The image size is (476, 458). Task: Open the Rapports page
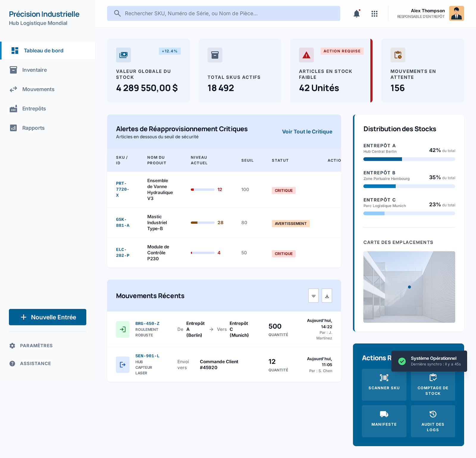pyautogui.click(x=33, y=128)
